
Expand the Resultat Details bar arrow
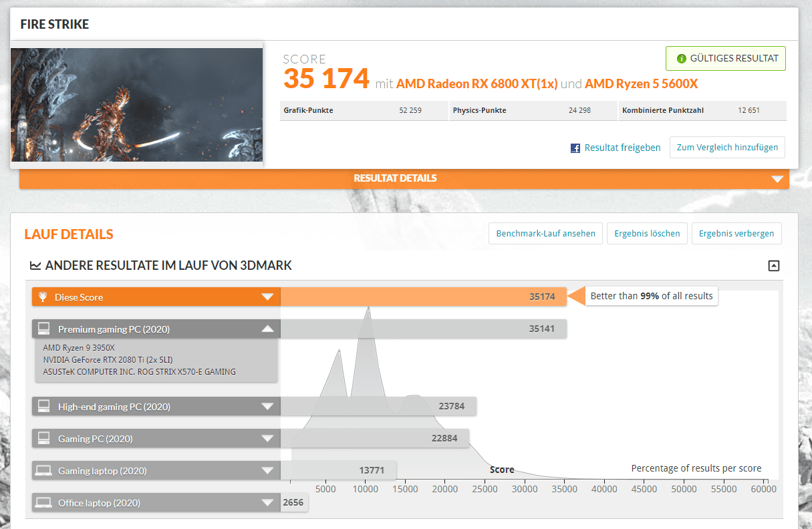point(777,179)
